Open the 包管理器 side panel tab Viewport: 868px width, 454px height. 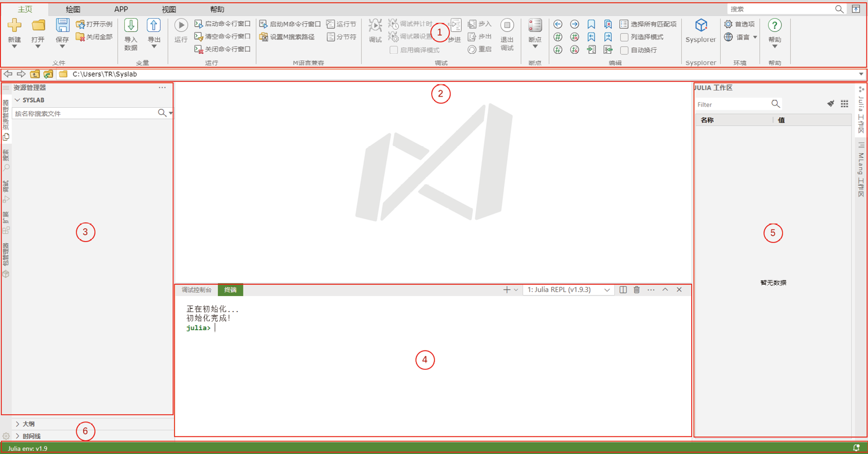point(6,261)
